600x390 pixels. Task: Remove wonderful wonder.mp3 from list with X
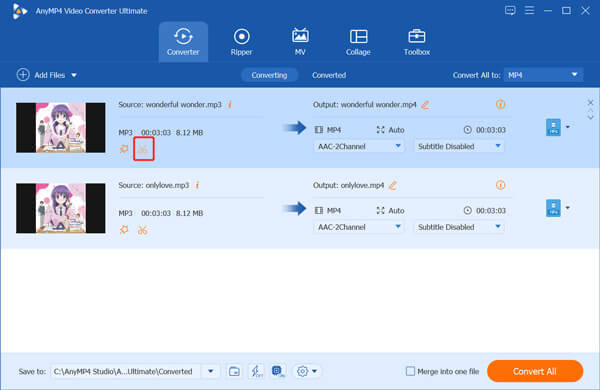(x=590, y=103)
